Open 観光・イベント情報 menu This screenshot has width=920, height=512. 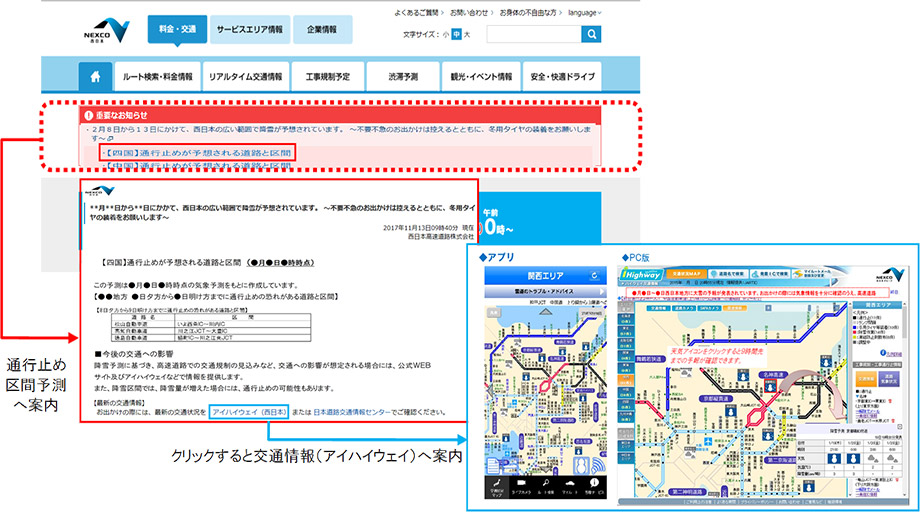pos(481,77)
